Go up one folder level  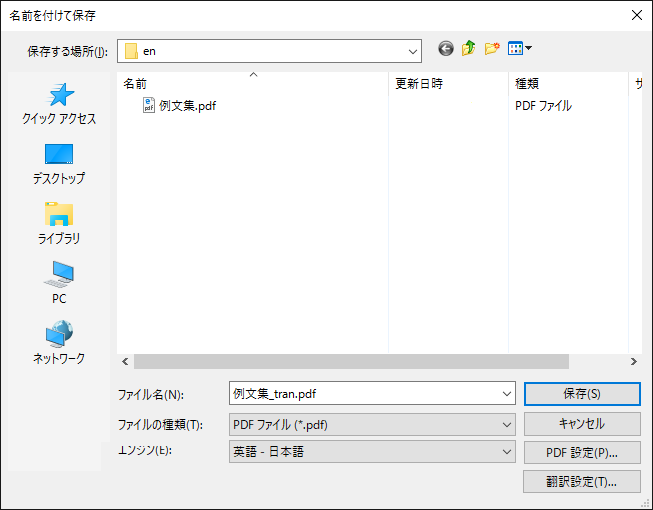468,49
